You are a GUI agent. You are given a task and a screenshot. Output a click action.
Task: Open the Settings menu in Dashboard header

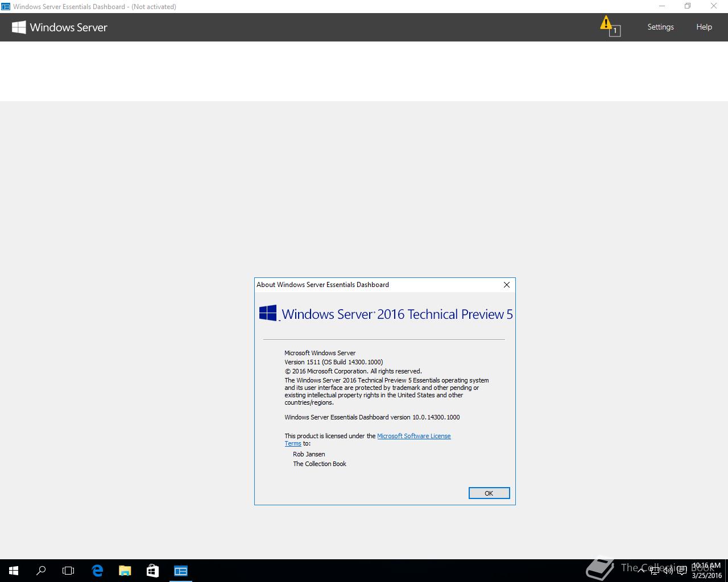tap(660, 27)
